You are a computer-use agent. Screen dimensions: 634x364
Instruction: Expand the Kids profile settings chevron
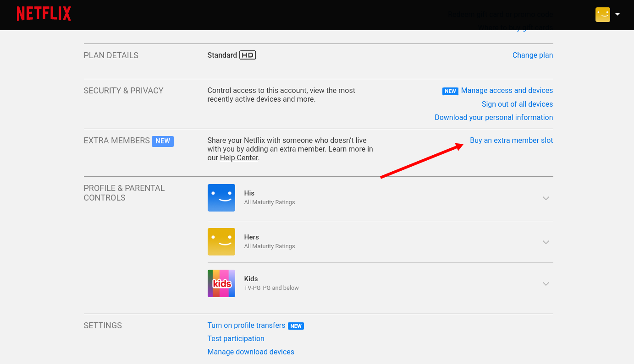546,283
